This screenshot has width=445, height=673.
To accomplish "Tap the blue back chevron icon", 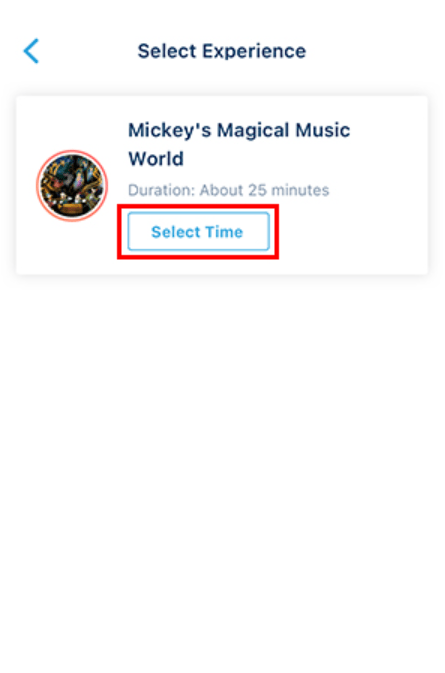I will click(31, 51).
